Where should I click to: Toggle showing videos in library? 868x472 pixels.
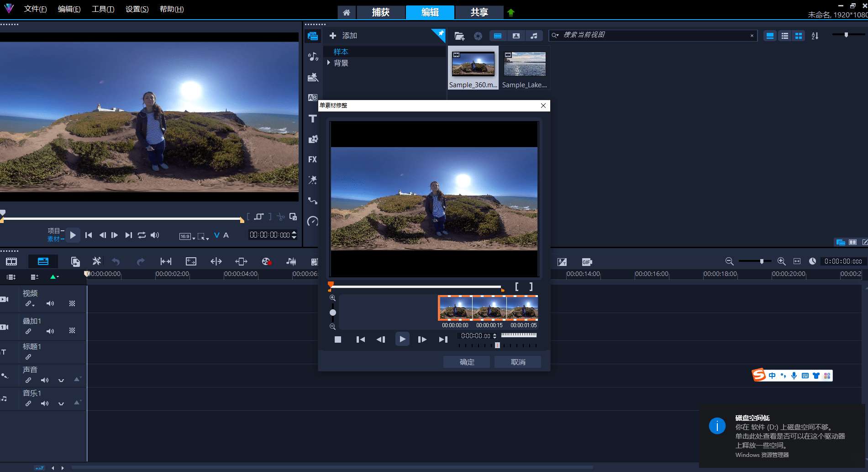click(x=498, y=36)
